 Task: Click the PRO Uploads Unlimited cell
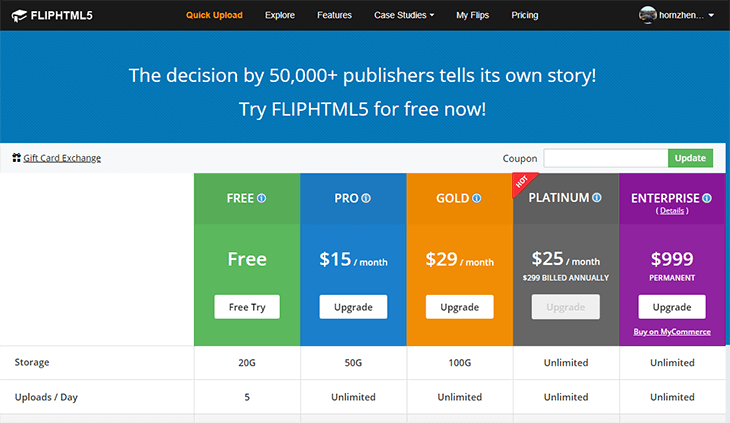[353, 397]
